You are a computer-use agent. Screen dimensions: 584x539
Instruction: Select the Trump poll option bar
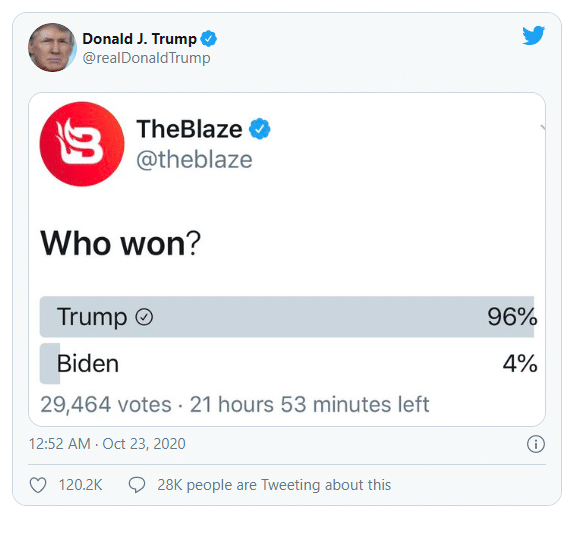pyautogui.click(x=289, y=317)
